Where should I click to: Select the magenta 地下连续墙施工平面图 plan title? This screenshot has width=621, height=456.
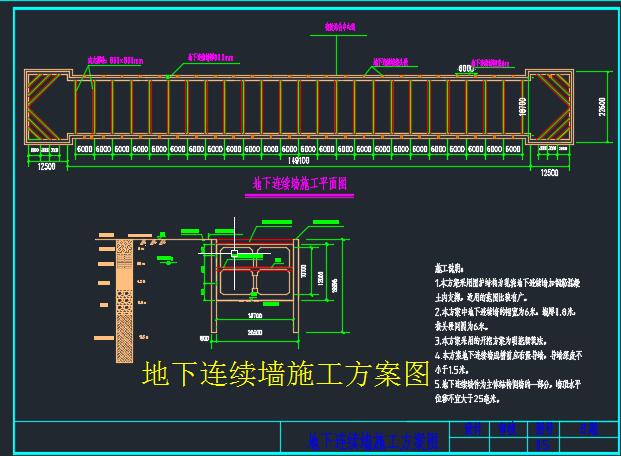300,184
